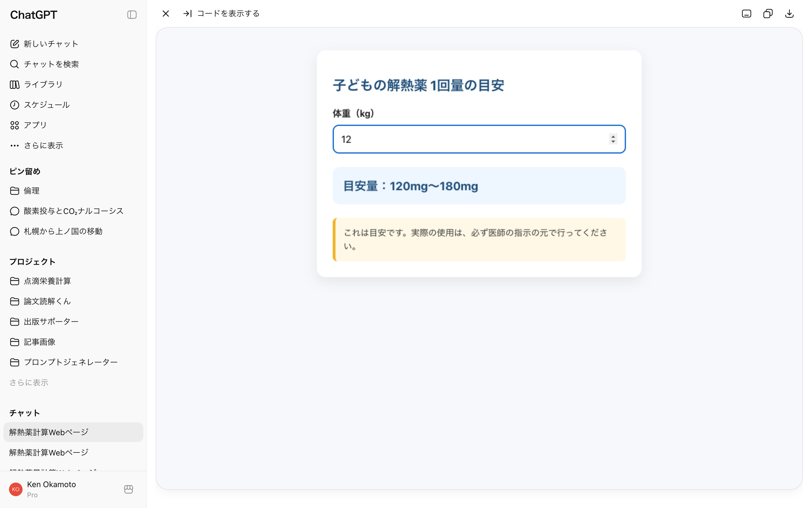The height and width of the screenshot is (508, 812).
Task: Click the コードを表示する label
Action: tap(228, 14)
